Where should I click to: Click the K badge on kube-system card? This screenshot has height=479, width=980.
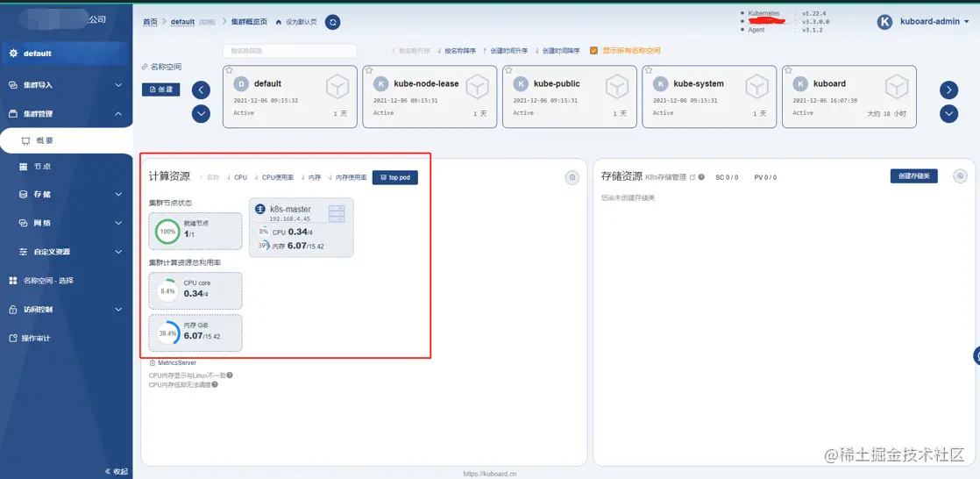pyautogui.click(x=661, y=84)
